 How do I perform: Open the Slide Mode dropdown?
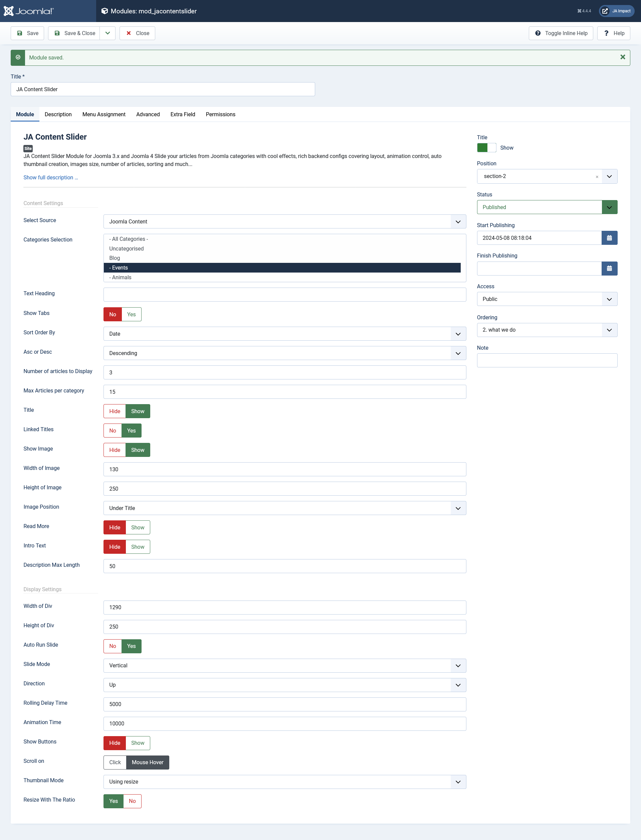point(284,665)
